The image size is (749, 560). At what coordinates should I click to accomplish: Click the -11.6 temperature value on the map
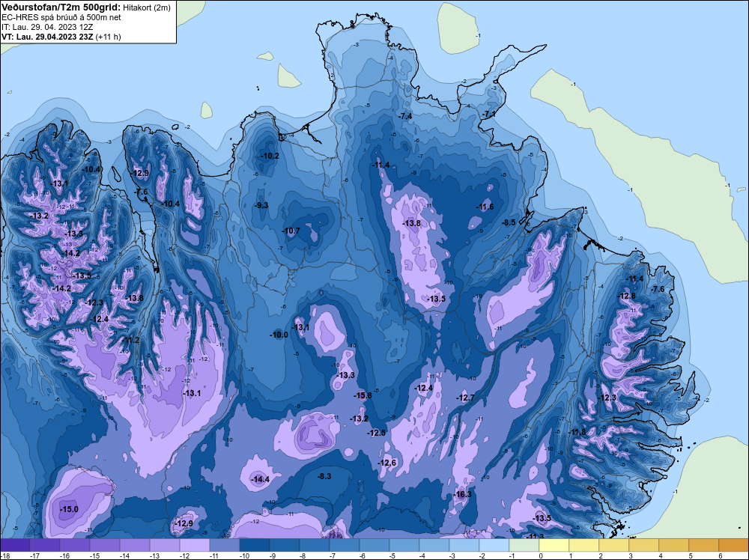coord(485,207)
